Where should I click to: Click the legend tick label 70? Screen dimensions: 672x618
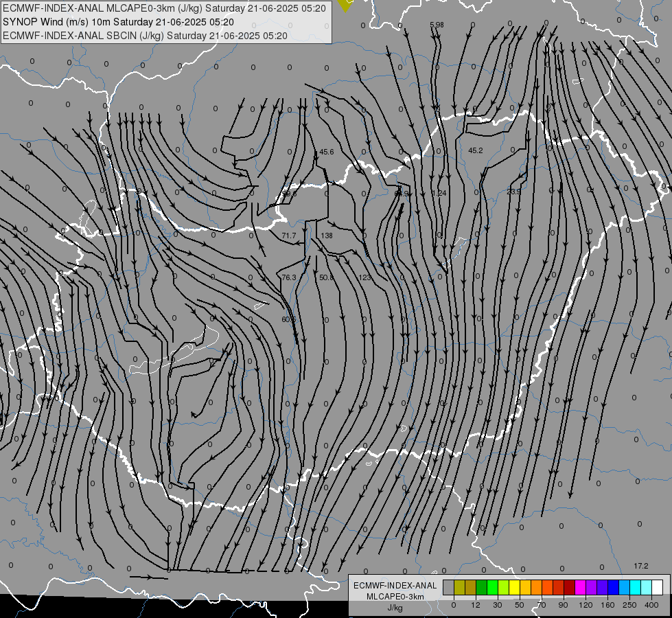point(542,605)
